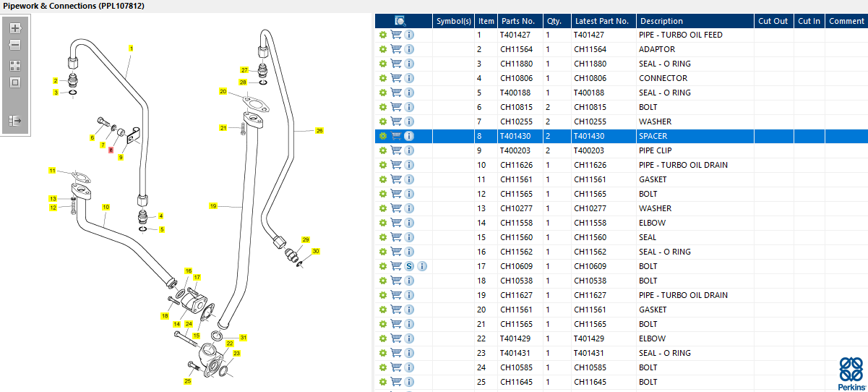Image resolution: width=868 pixels, height=392 pixels.
Task: Click the Perkins logo
Action: coord(851,374)
